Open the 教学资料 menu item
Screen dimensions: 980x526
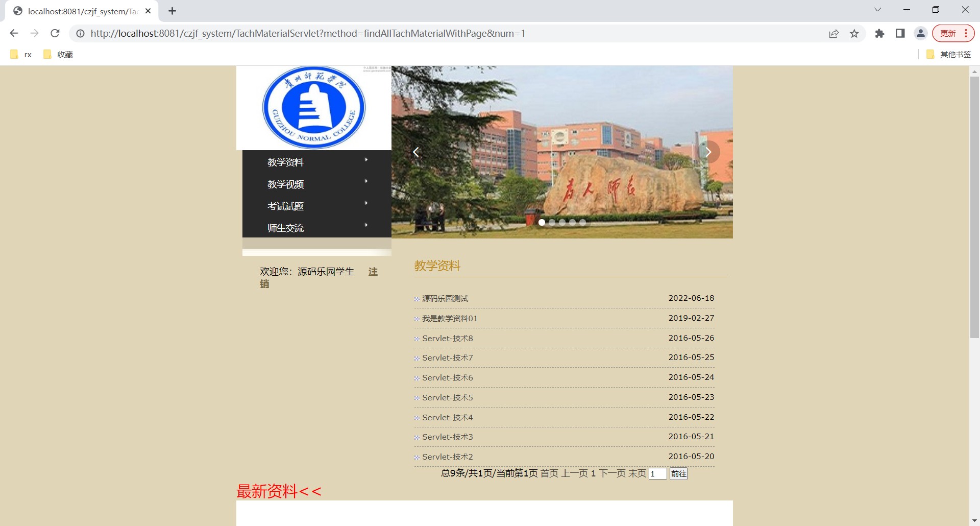point(286,162)
